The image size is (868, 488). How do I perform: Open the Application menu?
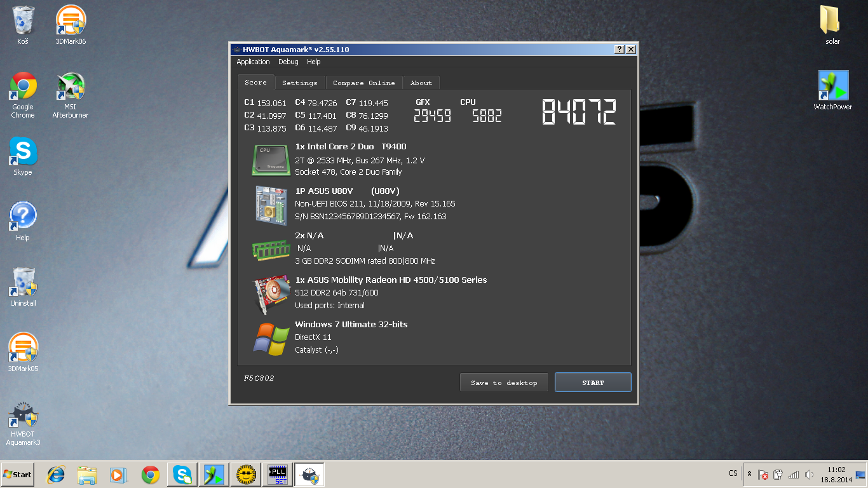coord(253,62)
